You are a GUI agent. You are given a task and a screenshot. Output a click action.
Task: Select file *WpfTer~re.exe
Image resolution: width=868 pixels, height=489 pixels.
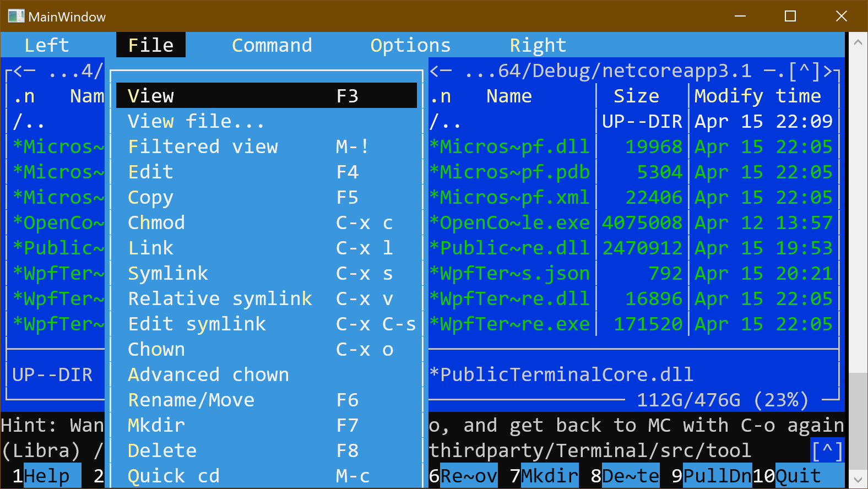point(509,324)
